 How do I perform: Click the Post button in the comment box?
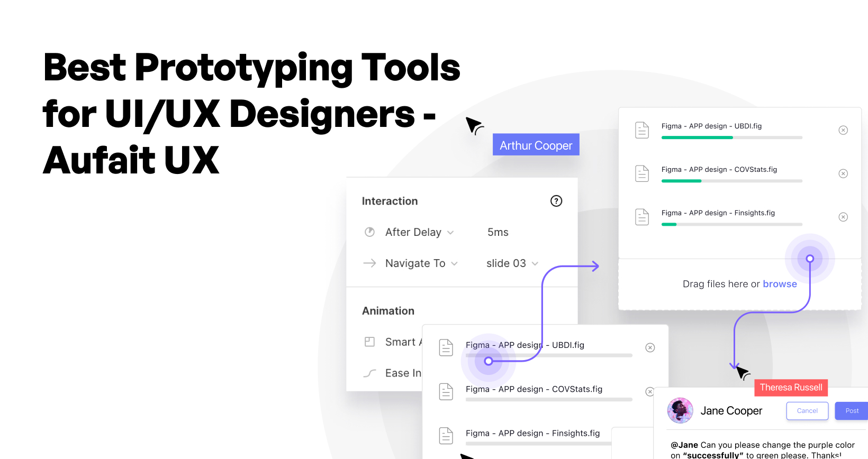coord(852,411)
